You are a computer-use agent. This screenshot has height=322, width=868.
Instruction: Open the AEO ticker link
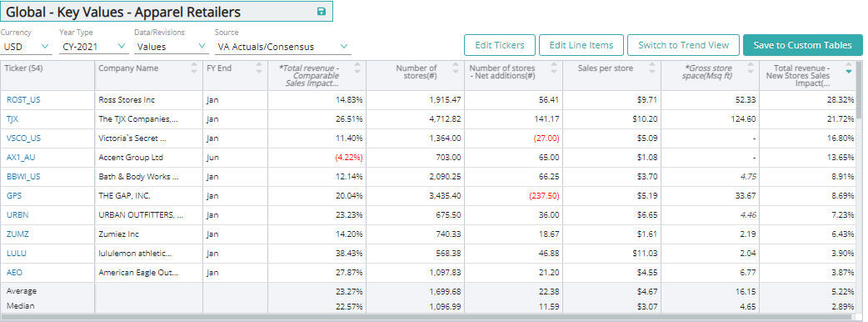14,272
